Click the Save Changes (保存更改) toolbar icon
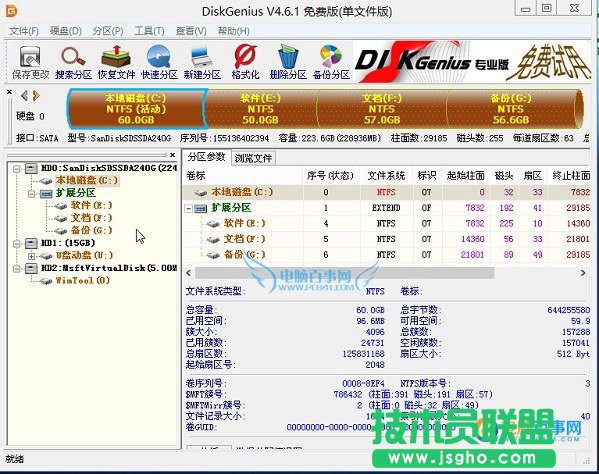The height and width of the screenshot is (474, 599). click(x=30, y=62)
